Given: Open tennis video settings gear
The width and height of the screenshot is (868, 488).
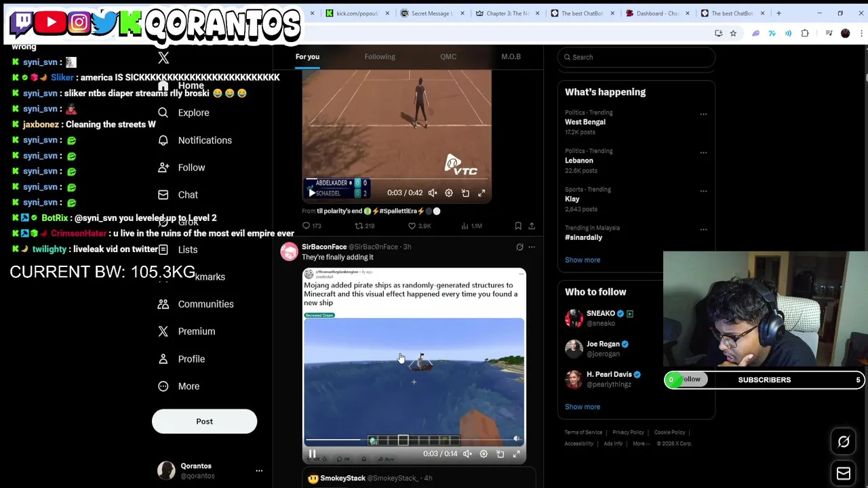Looking at the screenshot, I should pyautogui.click(x=449, y=193).
